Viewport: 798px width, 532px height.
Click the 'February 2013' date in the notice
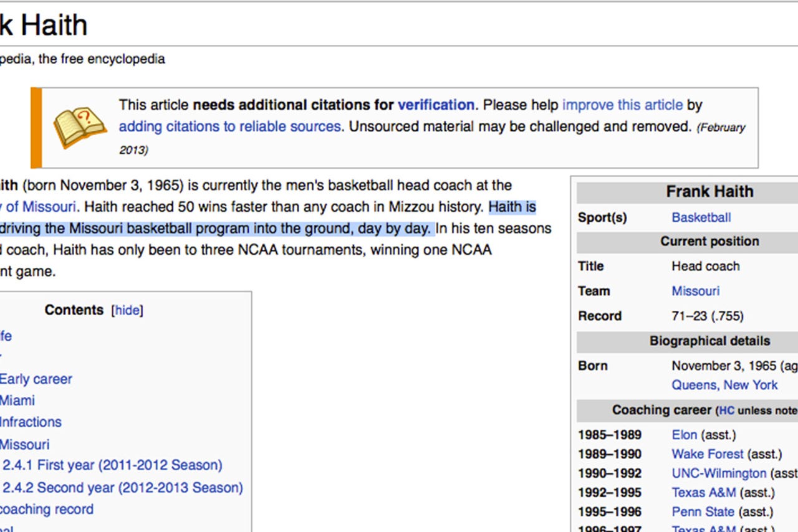click(x=433, y=138)
